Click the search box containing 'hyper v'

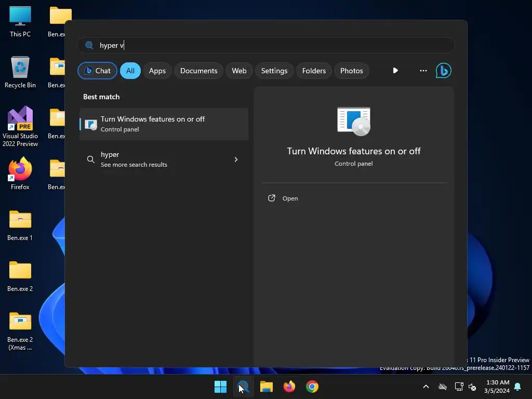pyautogui.click(x=266, y=45)
